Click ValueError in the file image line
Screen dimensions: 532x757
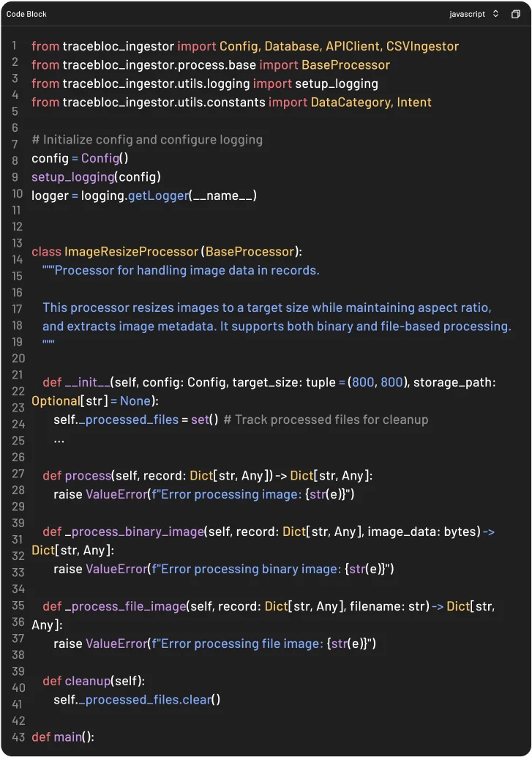click(116, 644)
